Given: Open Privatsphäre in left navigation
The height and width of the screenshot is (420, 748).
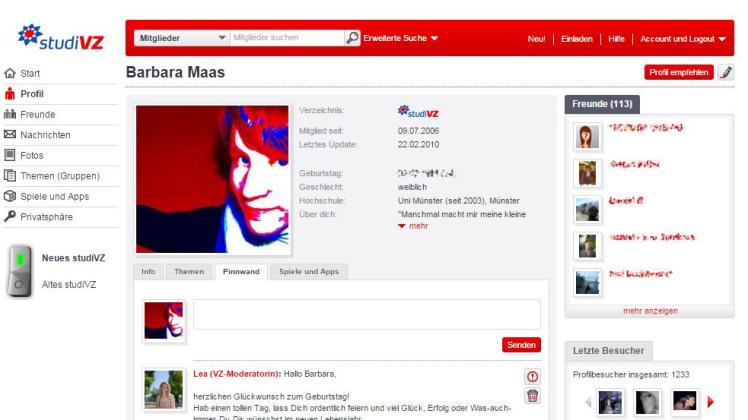Looking at the screenshot, I should [46, 217].
